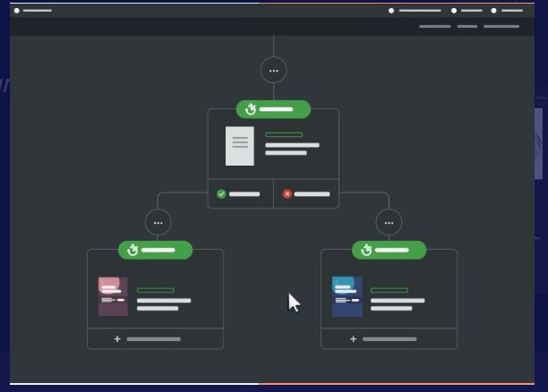The width and height of the screenshot is (548, 392).
Task: Click the stopwatch icon in the top card's pill
Action: click(250, 109)
